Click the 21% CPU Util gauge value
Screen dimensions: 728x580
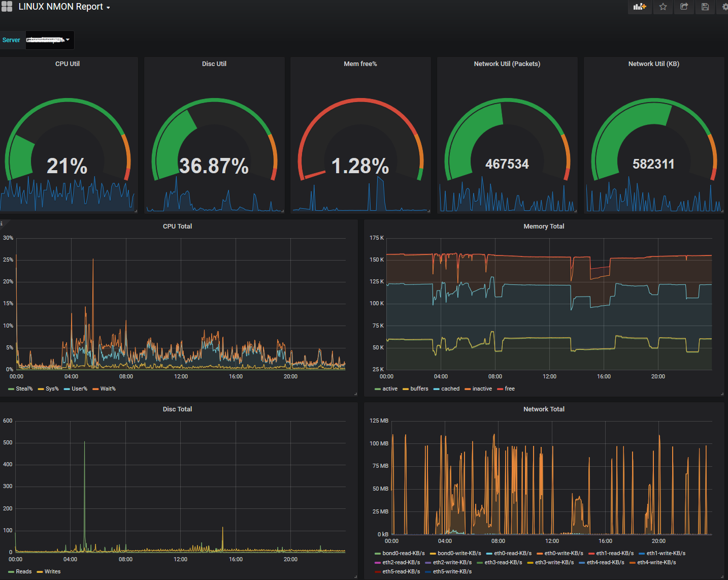coord(67,166)
